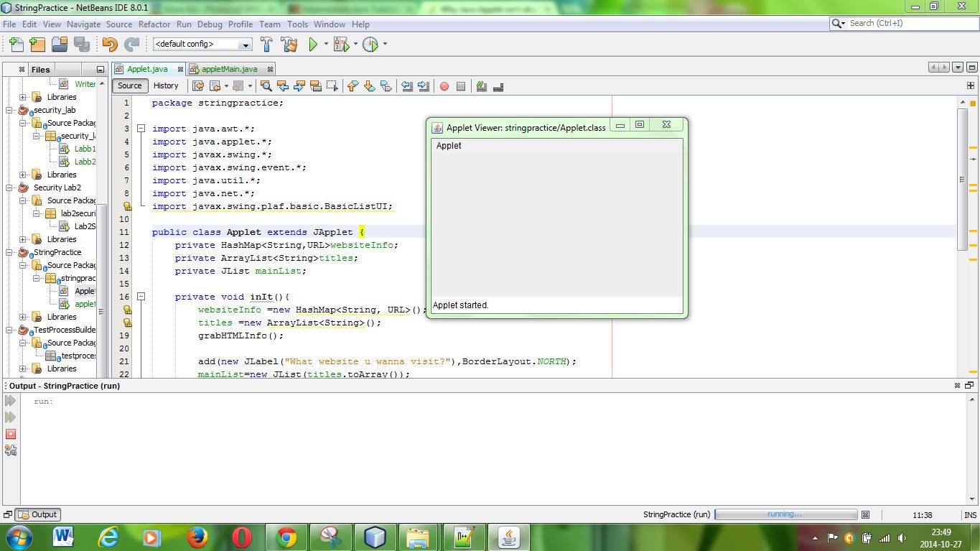
Task: Open the Refactor menu
Action: [x=154, y=24]
